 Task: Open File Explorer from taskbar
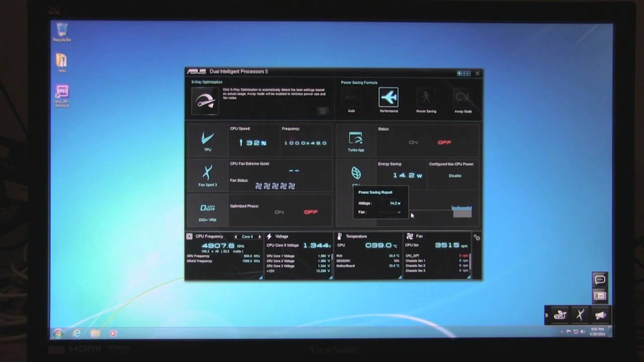[x=95, y=333]
